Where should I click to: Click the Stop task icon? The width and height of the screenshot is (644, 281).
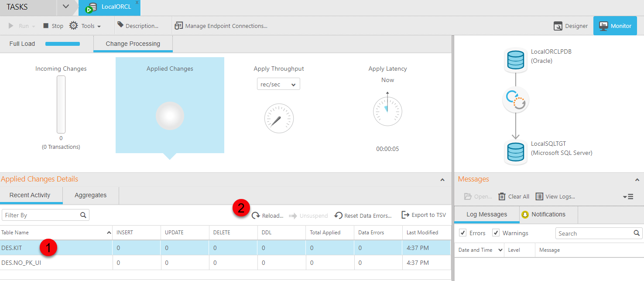click(x=46, y=26)
